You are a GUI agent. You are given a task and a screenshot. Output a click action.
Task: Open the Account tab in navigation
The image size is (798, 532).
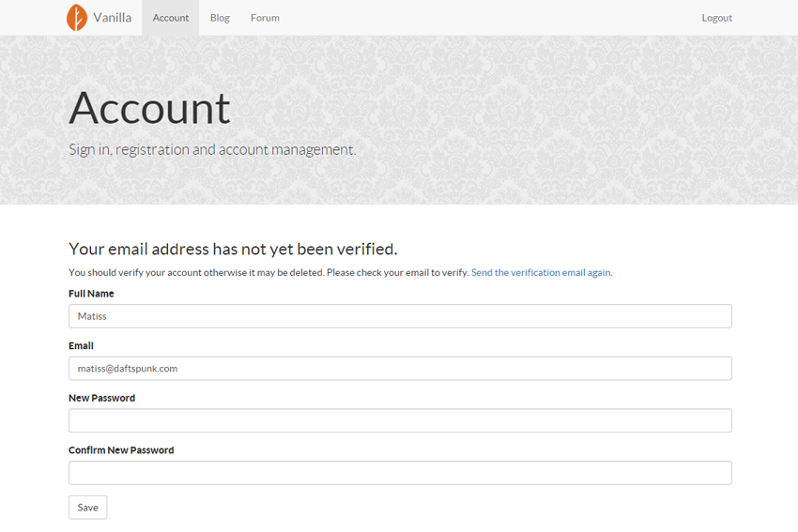click(x=171, y=18)
